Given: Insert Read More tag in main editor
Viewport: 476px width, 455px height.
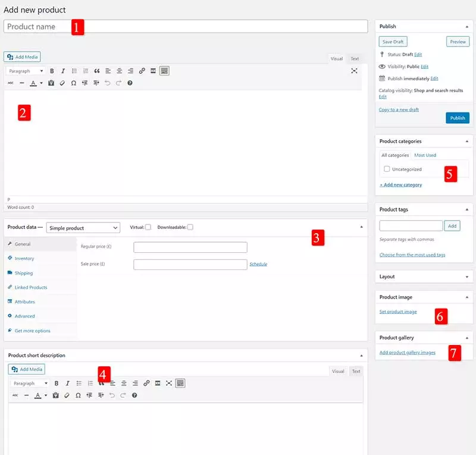Looking at the screenshot, I should point(153,71).
